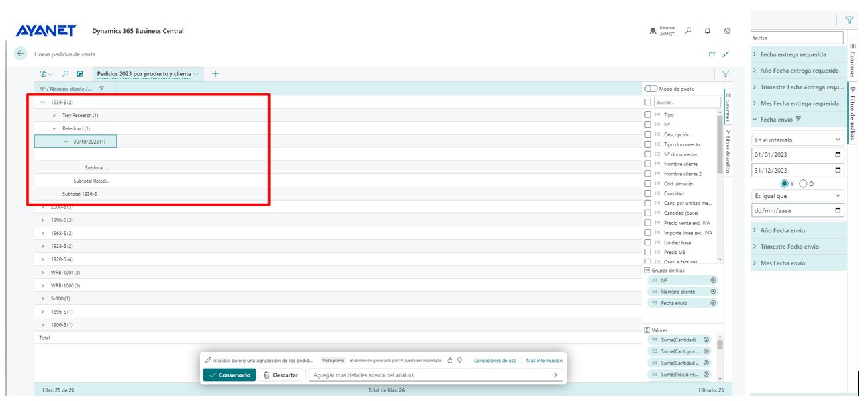Open Pedidos 2023 por producto y cliente tab
The image size is (868, 401).
tap(147, 74)
